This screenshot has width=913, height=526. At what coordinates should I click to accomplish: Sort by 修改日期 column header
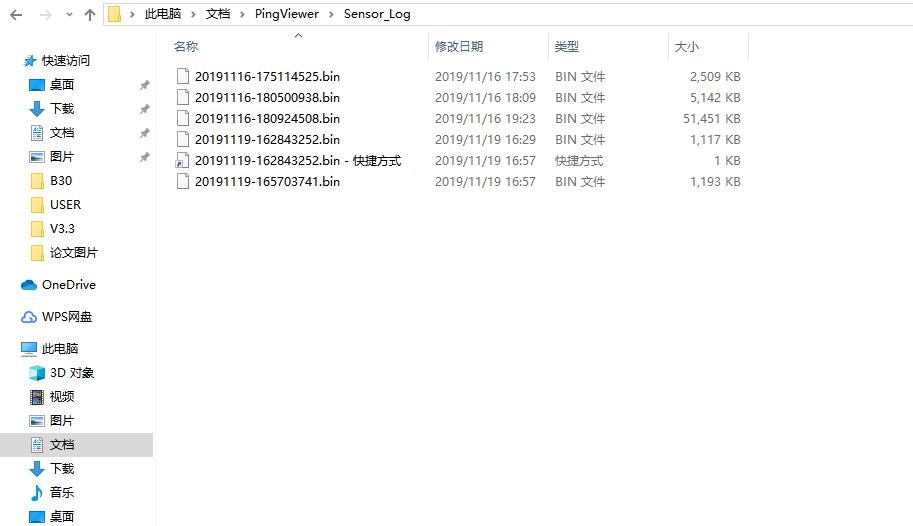(459, 47)
